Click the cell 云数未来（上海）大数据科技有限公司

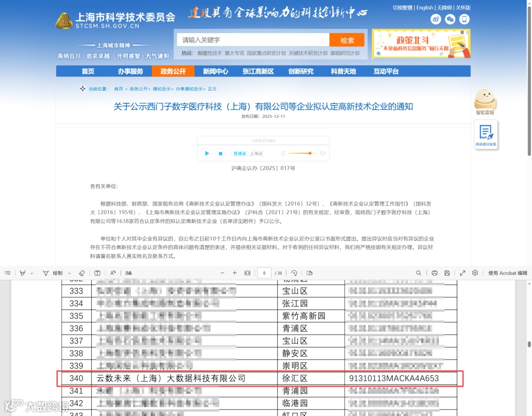pos(171,379)
